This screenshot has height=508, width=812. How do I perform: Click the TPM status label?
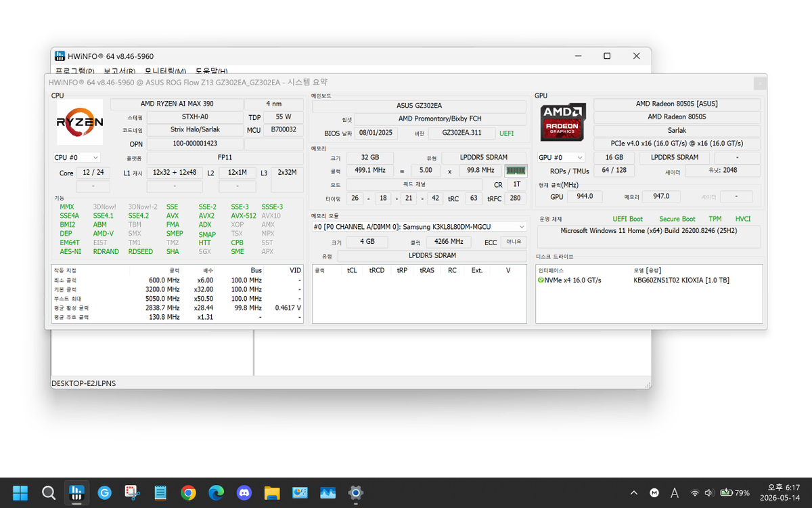point(715,219)
